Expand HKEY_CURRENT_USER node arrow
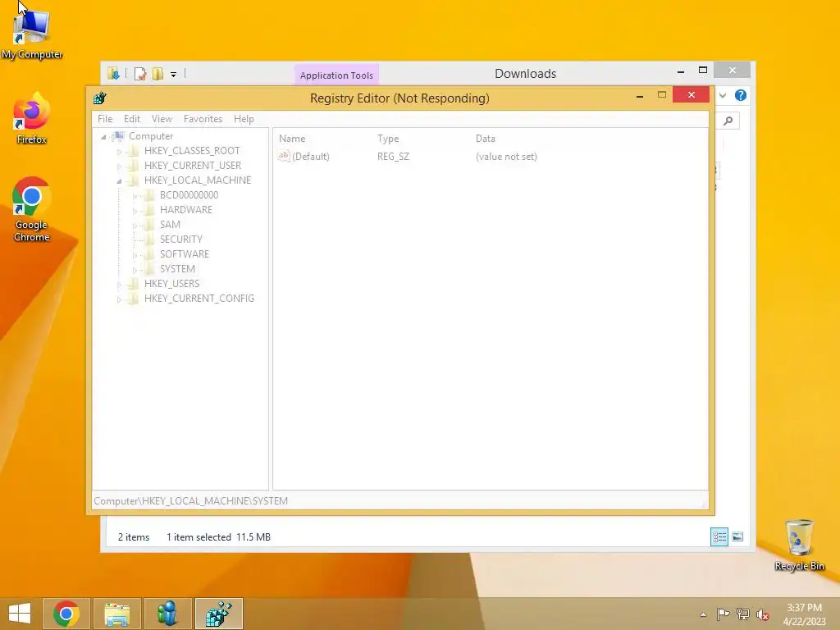The height and width of the screenshot is (630, 840). [120, 167]
